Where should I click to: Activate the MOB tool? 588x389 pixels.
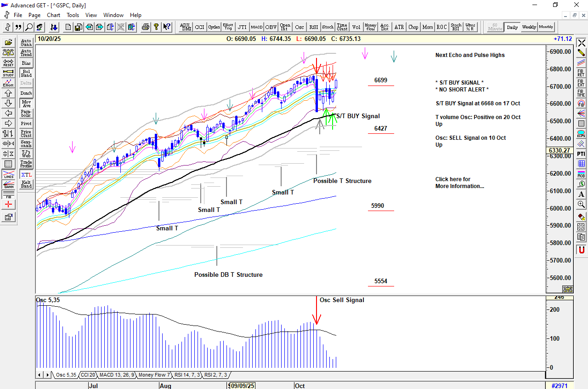581,174
